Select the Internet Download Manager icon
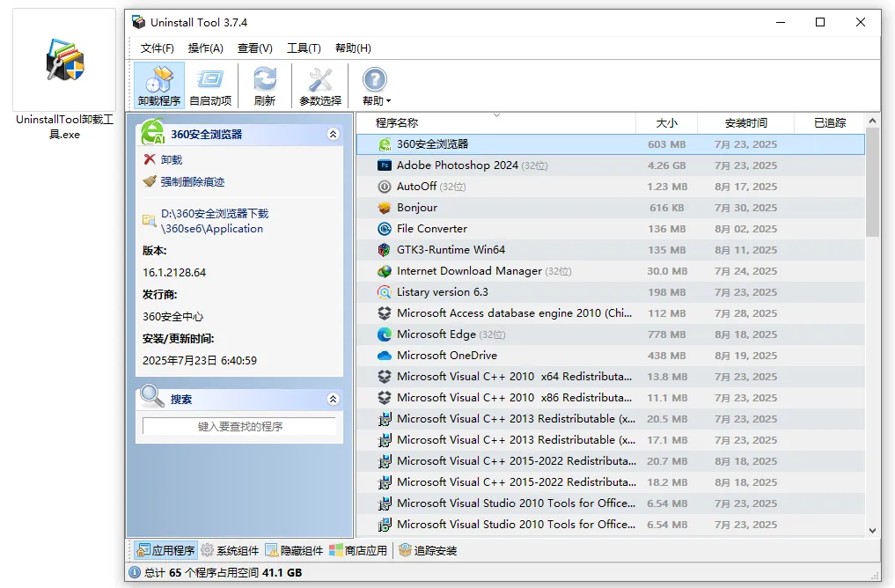This screenshot has width=895, height=588. coord(385,271)
